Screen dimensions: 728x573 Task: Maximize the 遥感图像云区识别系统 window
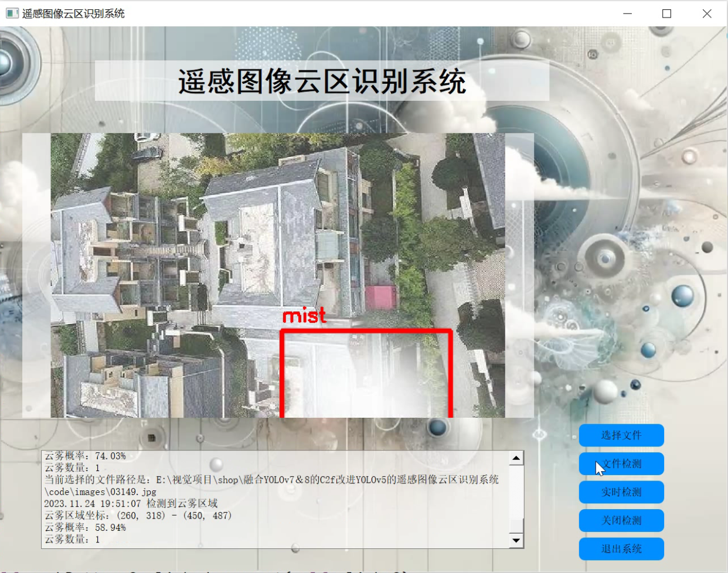click(666, 13)
